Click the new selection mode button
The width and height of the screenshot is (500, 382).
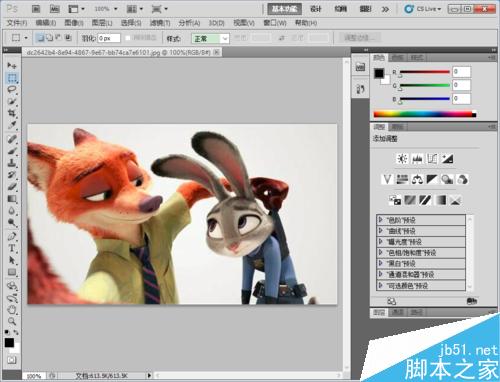[x=40, y=38]
